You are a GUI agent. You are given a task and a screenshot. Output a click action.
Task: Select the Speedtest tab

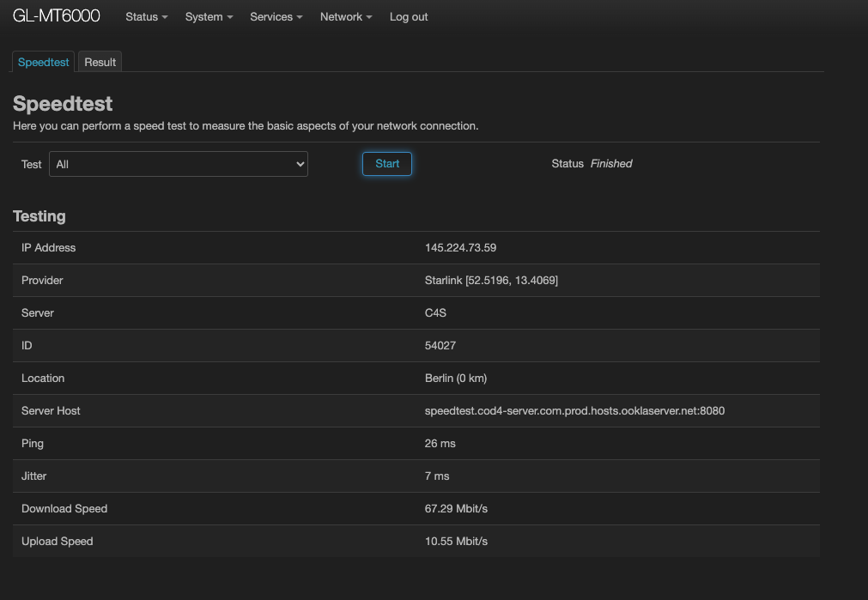coord(43,62)
